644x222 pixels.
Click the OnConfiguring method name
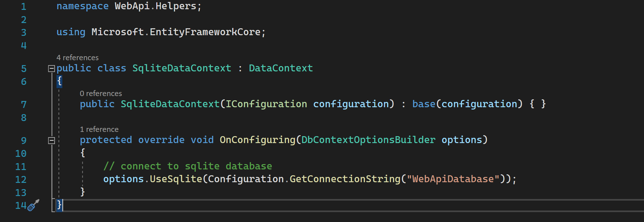[x=257, y=140]
